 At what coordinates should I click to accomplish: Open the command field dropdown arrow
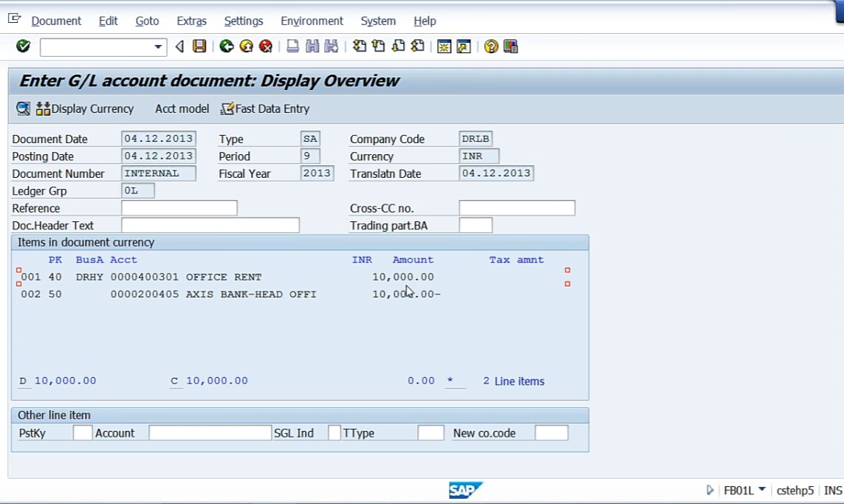(158, 46)
